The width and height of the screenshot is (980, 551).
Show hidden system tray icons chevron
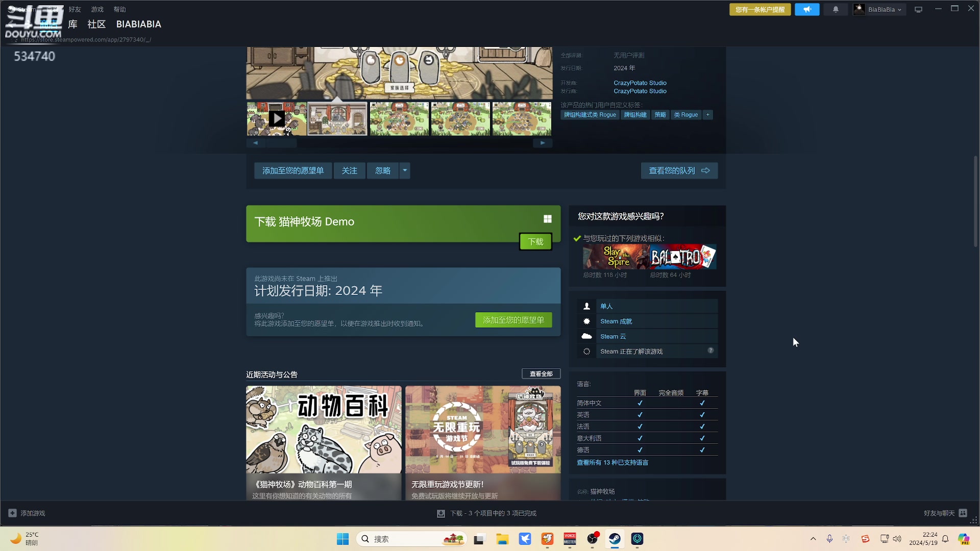(x=813, y=539)
